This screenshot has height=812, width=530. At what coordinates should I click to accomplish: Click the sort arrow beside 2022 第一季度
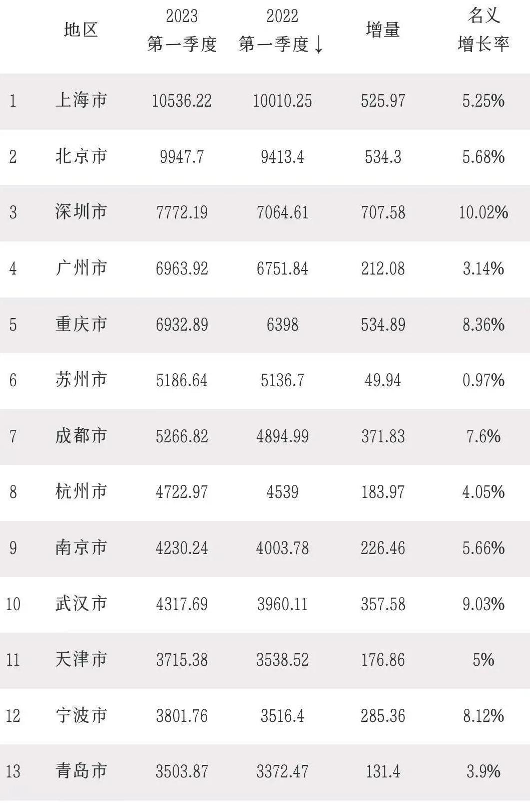tap(318, 45)
